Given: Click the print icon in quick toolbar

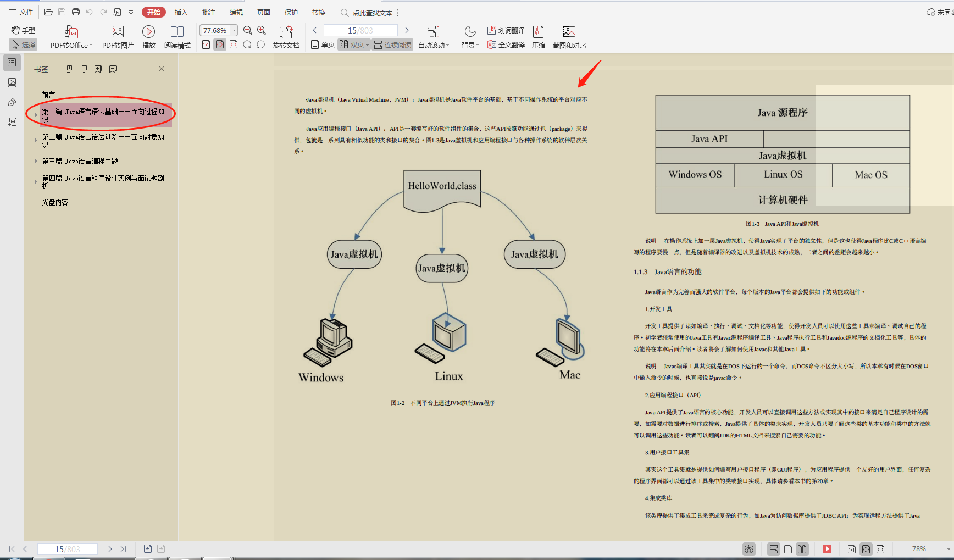Looking at the screenshot, I should tap(75, 12).
